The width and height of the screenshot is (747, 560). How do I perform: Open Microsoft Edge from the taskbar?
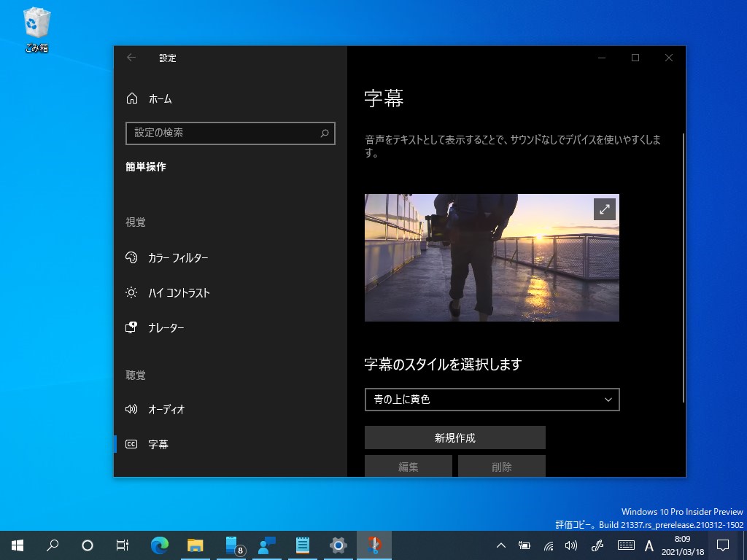[x=158, y=545]
